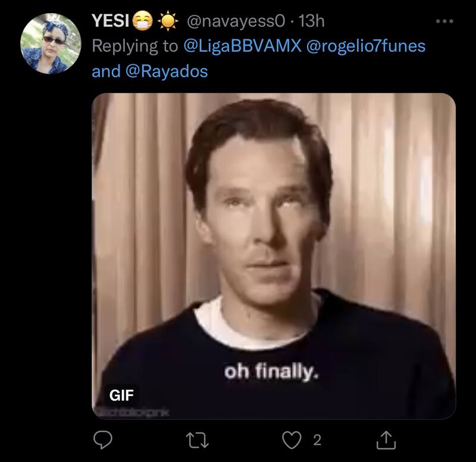Open the @rogelio7funes mention
476x462 pixels.
[x=365, y=46]
